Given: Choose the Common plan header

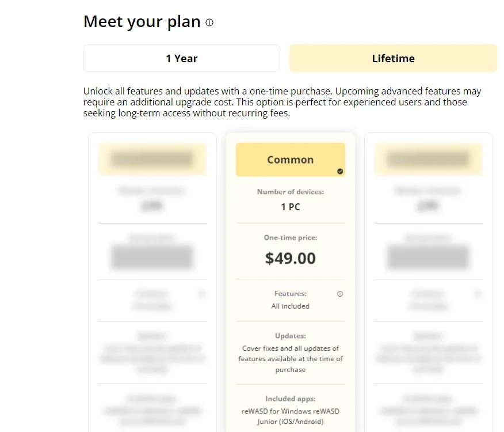Looking at the screenshot, I should pos(290,160).
